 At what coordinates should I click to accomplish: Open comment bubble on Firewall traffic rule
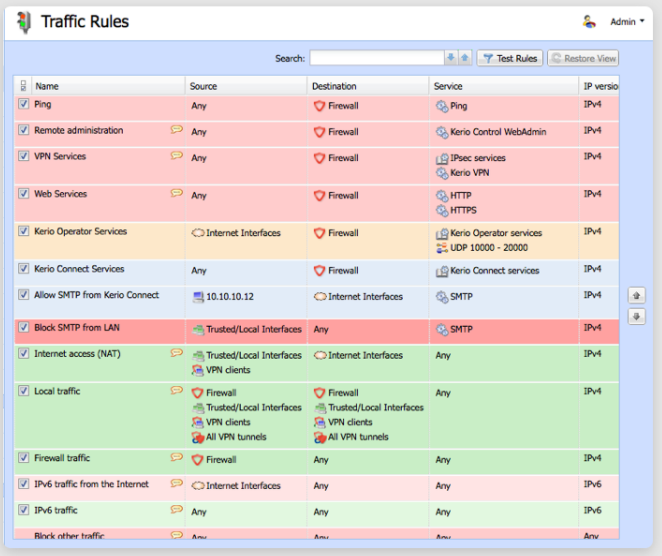[176, 457]
